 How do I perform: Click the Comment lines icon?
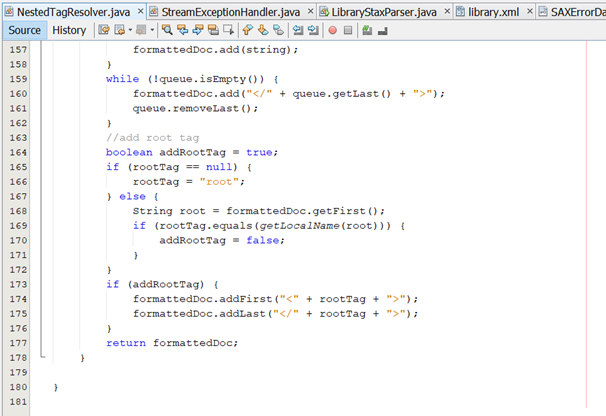[367, 30]
